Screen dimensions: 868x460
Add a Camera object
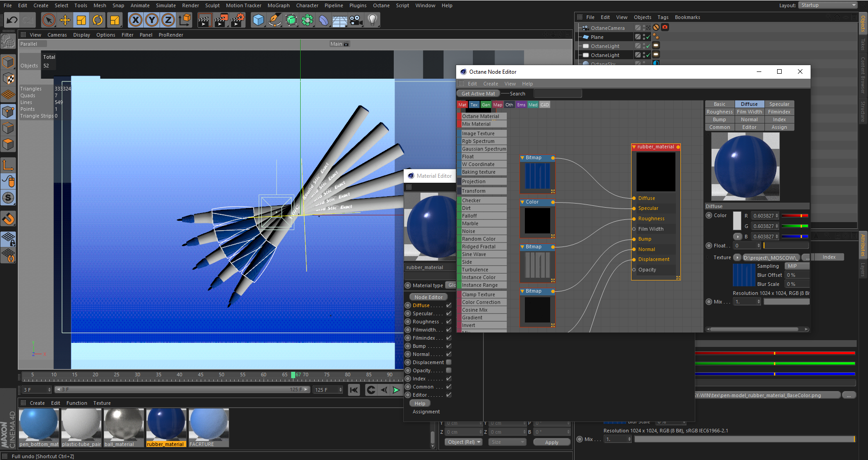[356, 20]
